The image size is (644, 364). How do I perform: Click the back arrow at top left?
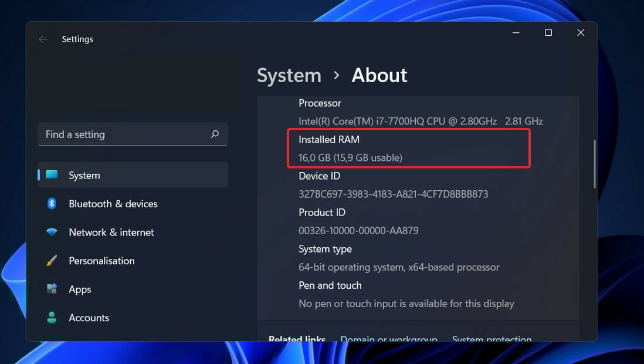pyautogui.click(x=43, y=39)
